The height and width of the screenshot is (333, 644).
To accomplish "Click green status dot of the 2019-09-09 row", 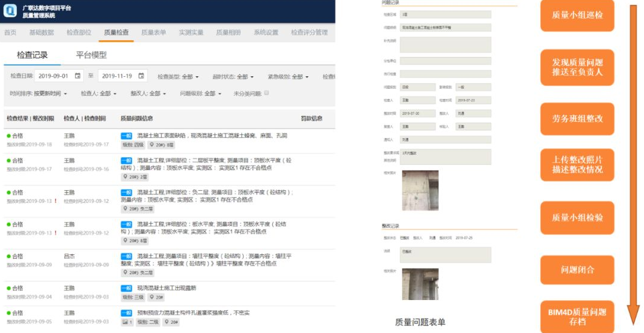I will [8, 257].
